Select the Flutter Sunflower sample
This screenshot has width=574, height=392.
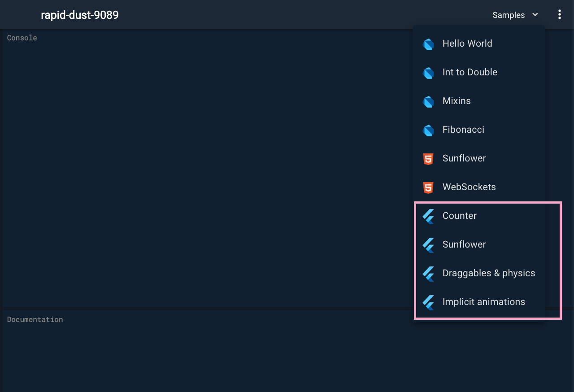coord(479,244)
